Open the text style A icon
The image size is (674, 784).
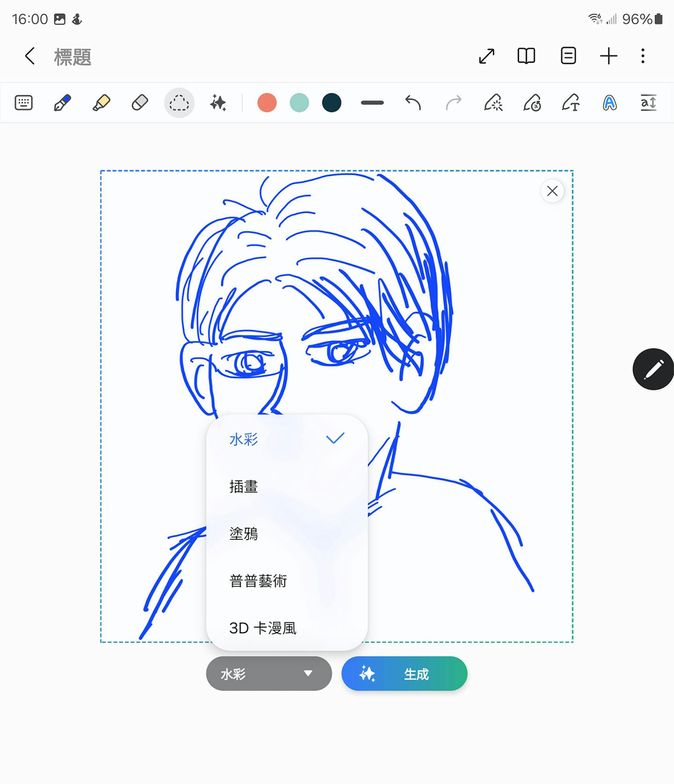610,103
